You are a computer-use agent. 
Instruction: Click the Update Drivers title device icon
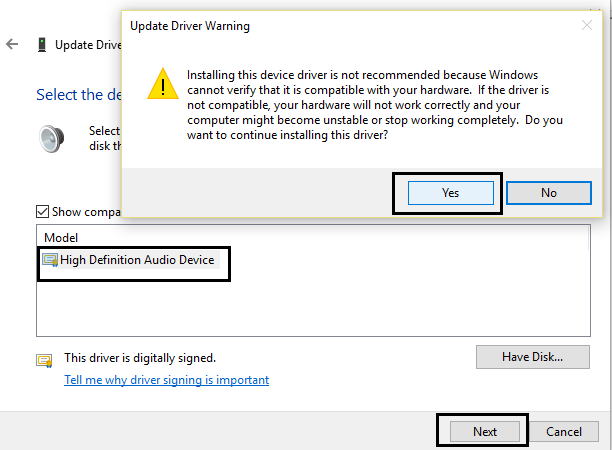(x=42, y=45)
